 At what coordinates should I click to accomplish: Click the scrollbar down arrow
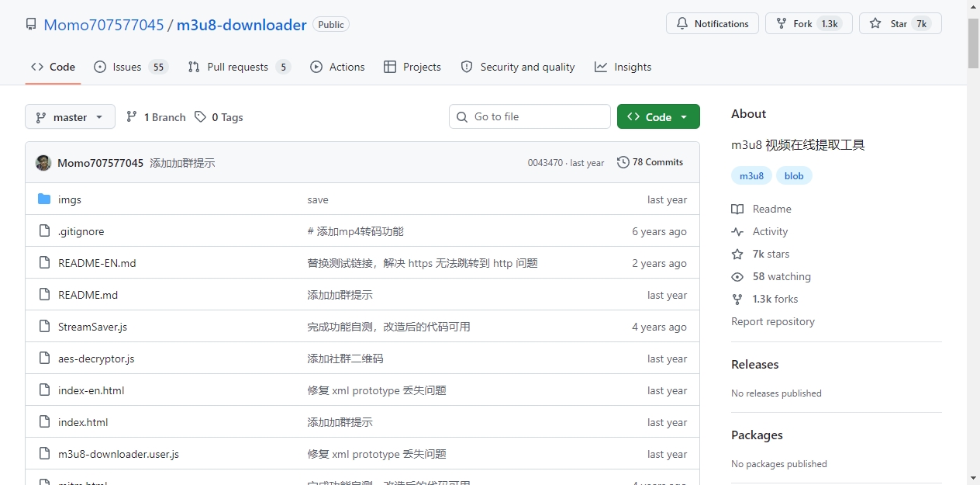pos(973,478)
